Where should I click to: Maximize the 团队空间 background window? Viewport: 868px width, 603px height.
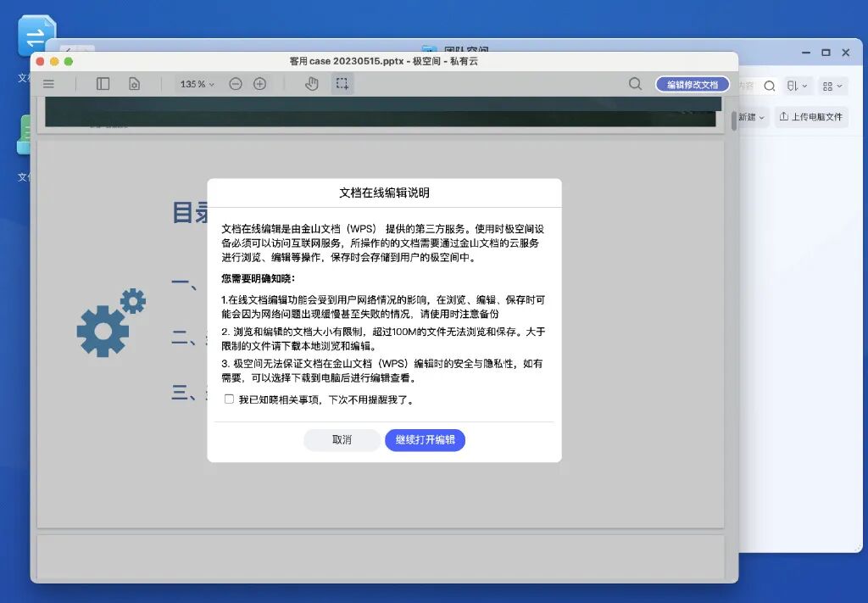[x=826, y=53]
